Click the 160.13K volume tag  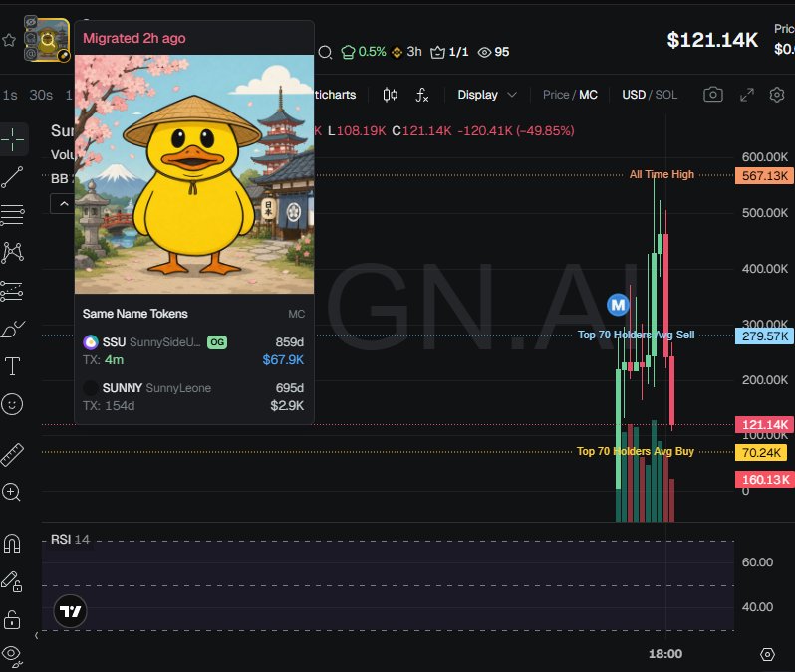pyautogui.click(x=764, y=480)
